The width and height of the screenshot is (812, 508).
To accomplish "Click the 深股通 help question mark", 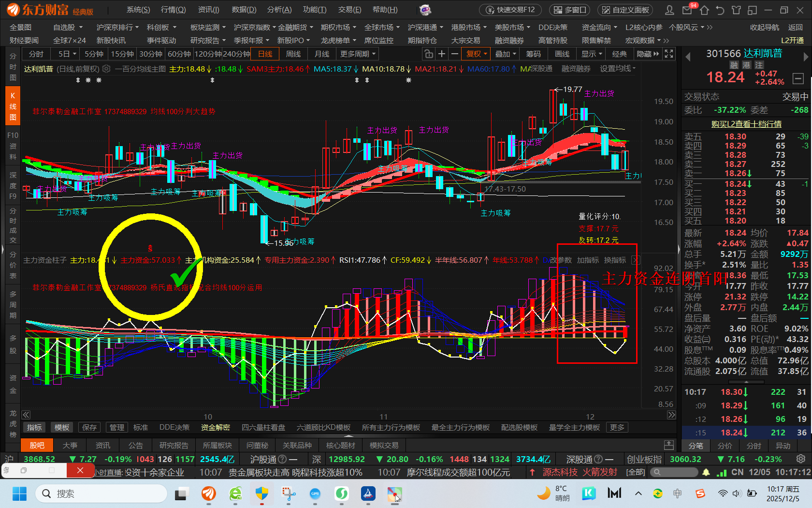I will pos(598,459).
